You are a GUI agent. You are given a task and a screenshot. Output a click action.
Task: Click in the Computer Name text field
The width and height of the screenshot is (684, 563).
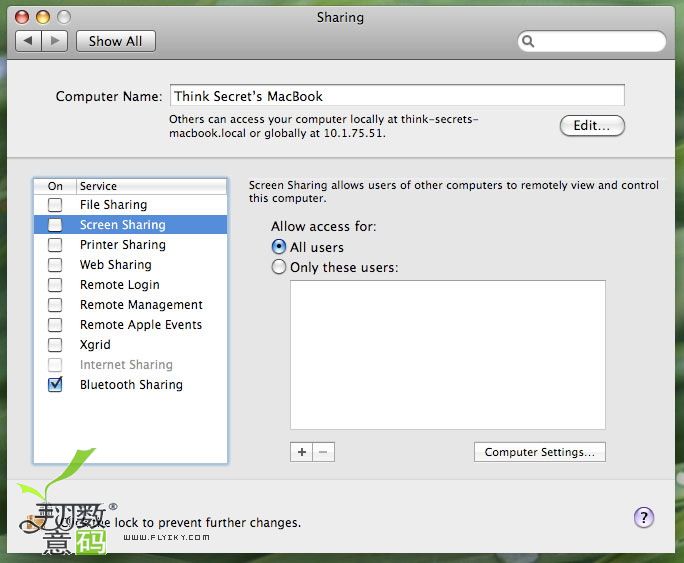(x=397, y=96)
